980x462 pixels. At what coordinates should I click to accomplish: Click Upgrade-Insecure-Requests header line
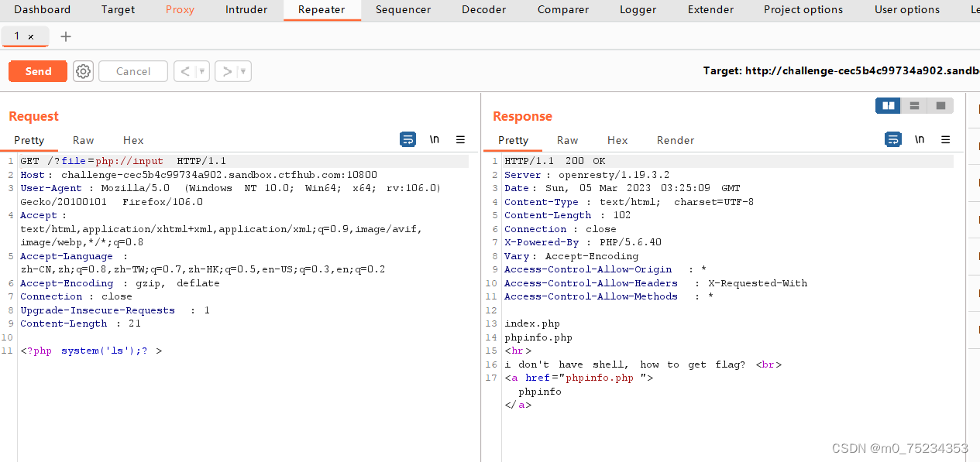click(x=115, y=310)
